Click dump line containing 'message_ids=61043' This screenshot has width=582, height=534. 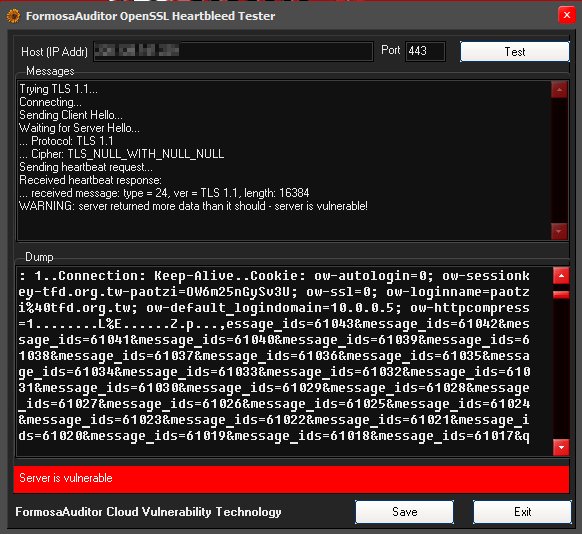click(x=274, y=324)
